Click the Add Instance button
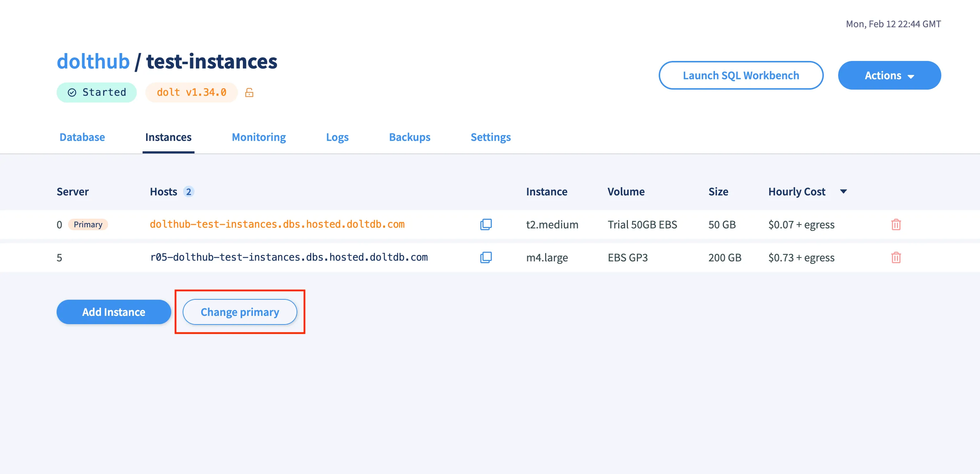The width and height of the screenshot is (980, 474). pyautogui.click(x=114, y=312)
